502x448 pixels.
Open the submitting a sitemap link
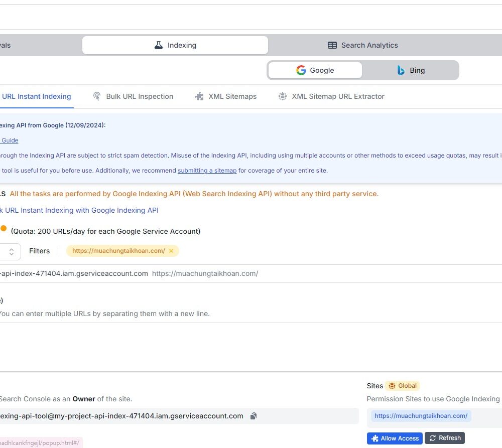click(x=207, y=171)
